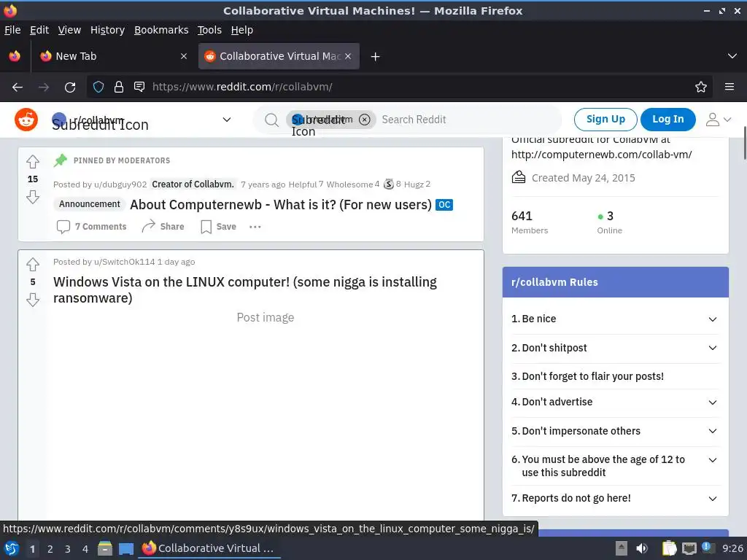Screen dimensions: 747x560
Task: Open the file manager icon in taskbar
Action: pyautogui.click(x=105, y=548)
